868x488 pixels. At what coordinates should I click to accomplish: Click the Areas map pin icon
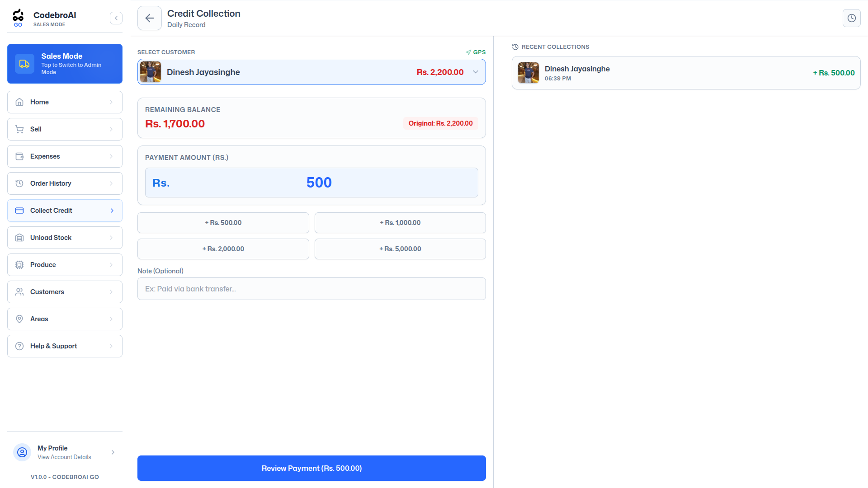click(x=19, y=319)
